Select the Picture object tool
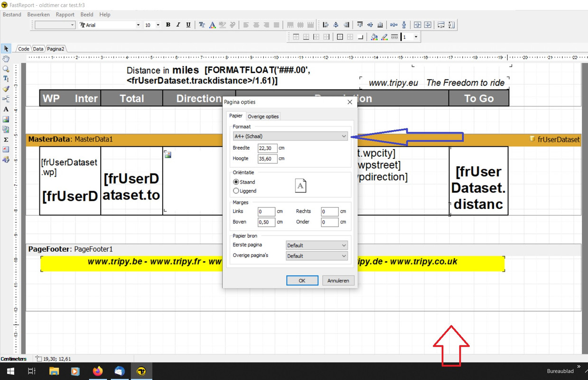Screen dimensions: 588x380 (x=6, y=119)
